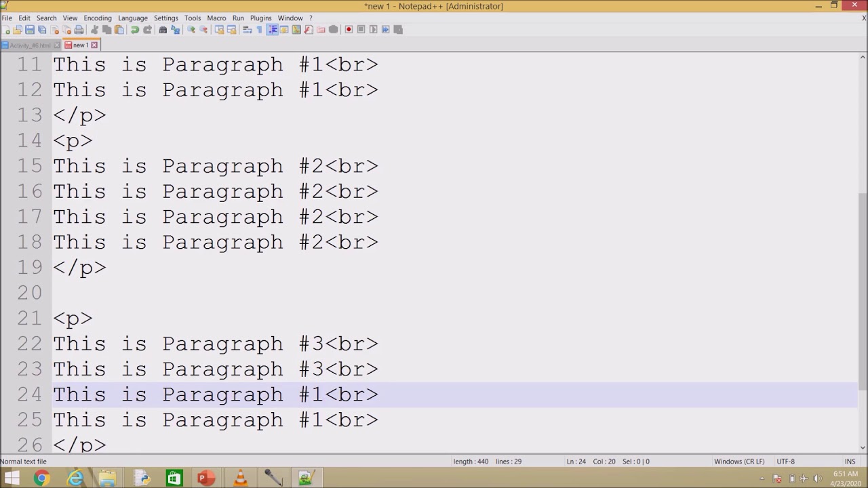
Task: Click the Save All toolbar icon
Action: click(x=41, y=30)
